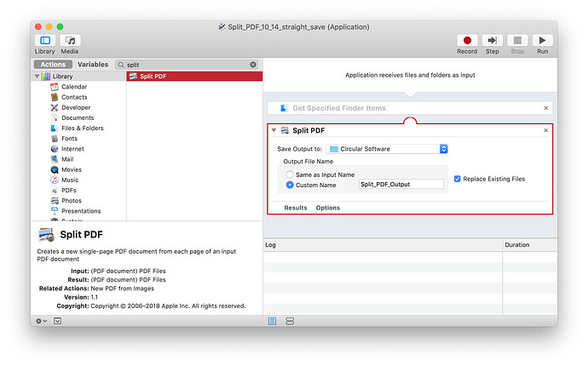
Task: Collapse the Library tree disclosure triangle
Action: [x=37, y=77]
